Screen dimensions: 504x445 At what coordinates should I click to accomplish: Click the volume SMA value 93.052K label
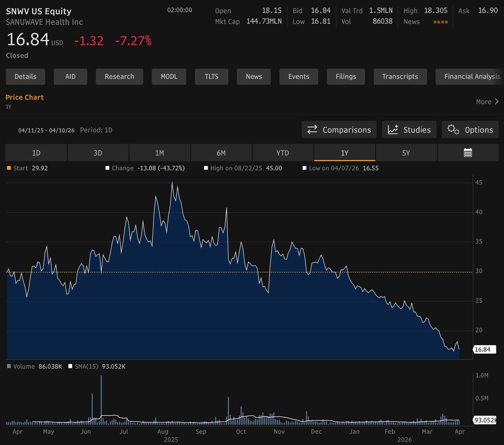(485, 421)
